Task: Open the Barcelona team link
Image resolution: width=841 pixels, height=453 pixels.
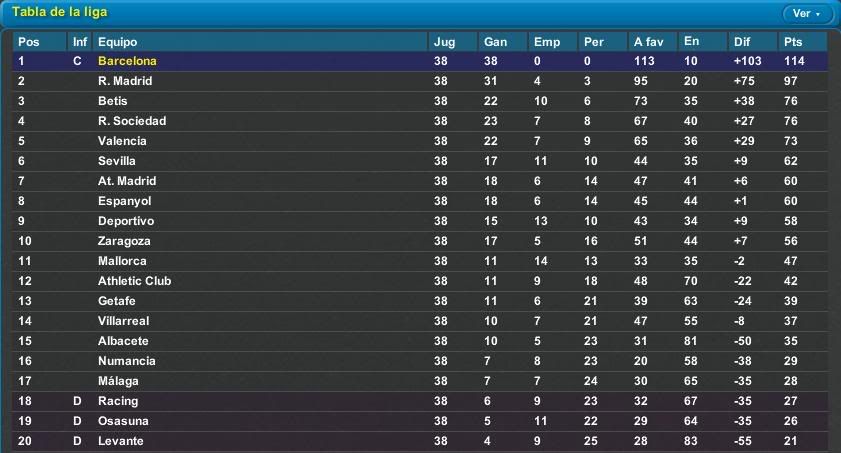Action: 127,61
